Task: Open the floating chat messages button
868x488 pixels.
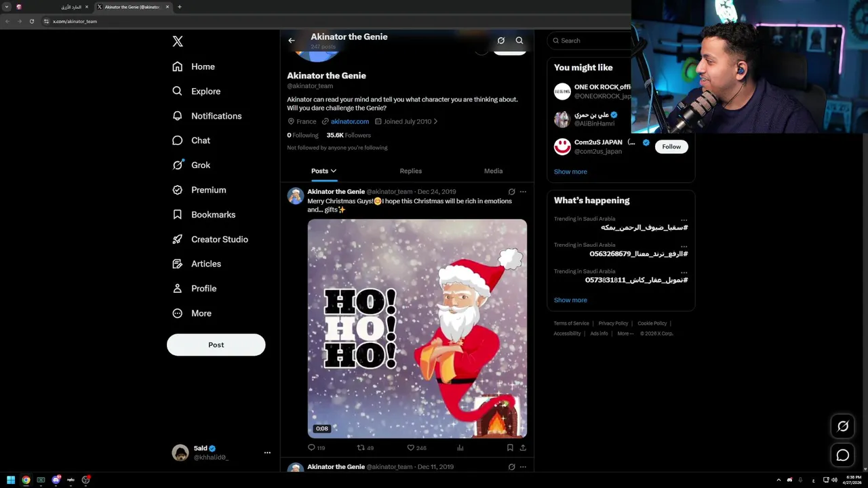Action: (843, 455)
